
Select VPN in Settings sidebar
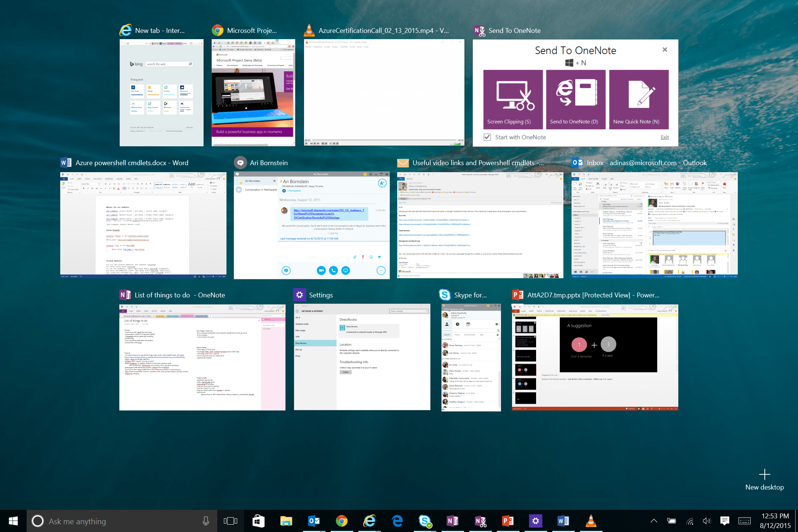coord(315,337)
